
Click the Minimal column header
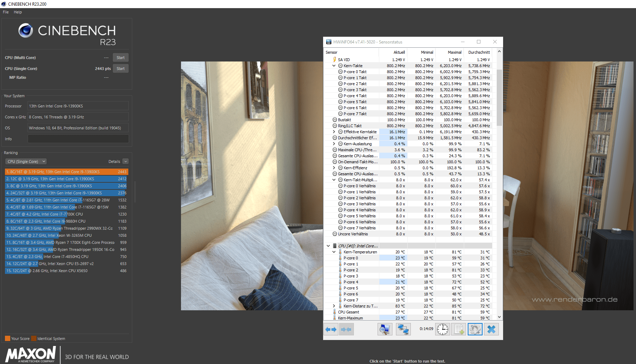(x=421, y=52)
